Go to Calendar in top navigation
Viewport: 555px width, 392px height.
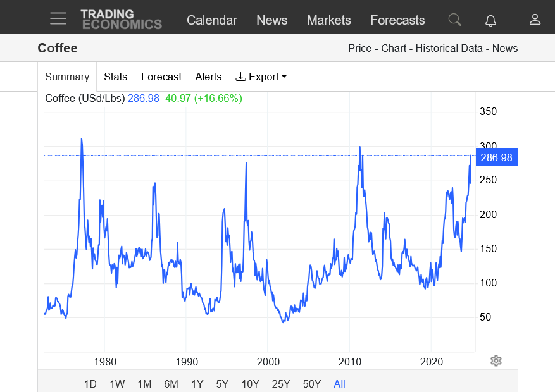(x=211, y=20)
